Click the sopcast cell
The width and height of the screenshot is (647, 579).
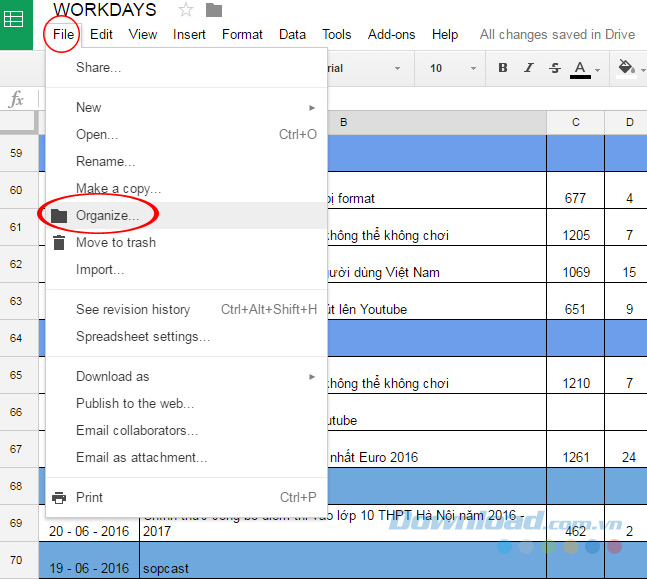(x=343, y=560)
